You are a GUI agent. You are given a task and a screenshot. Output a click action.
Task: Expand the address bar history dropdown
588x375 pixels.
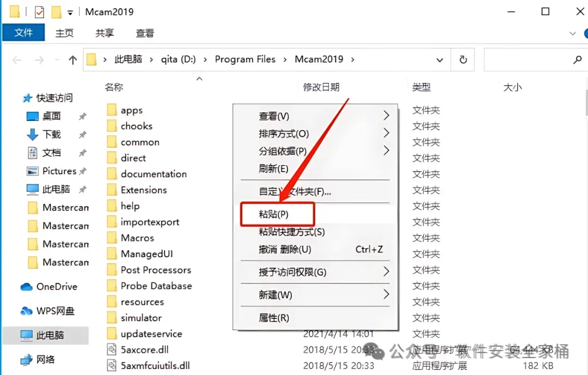click(x=439, y=60)
